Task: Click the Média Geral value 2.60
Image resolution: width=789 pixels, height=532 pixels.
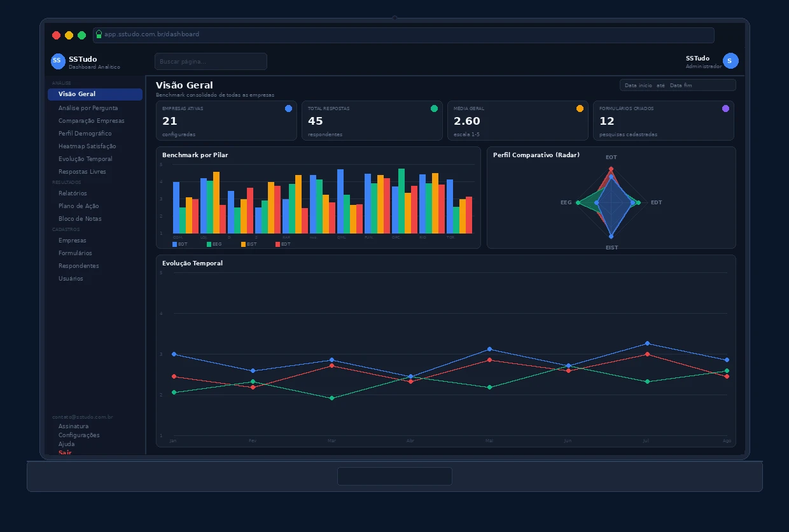Action: click(x=467, y=121)
